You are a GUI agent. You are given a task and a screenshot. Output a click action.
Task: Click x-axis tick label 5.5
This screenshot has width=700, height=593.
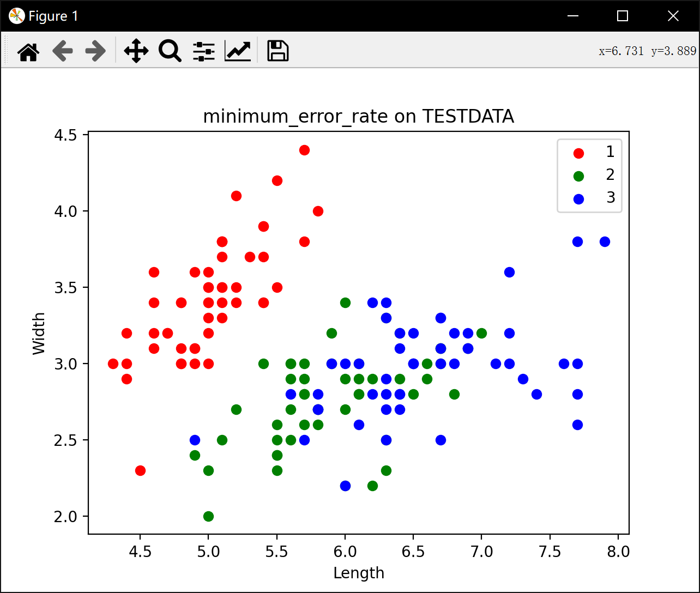point(277,552)
